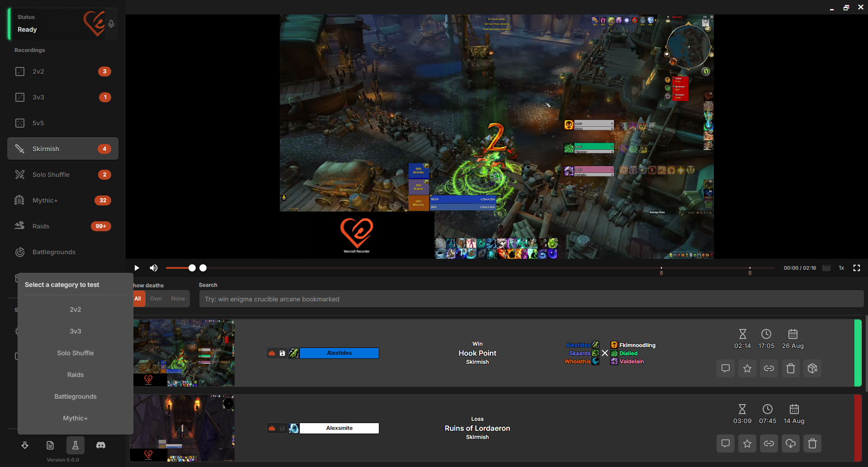Open the 3v3 recordings category in sidebar
Screen dimensions: 868x467
(x=63, y=97)
